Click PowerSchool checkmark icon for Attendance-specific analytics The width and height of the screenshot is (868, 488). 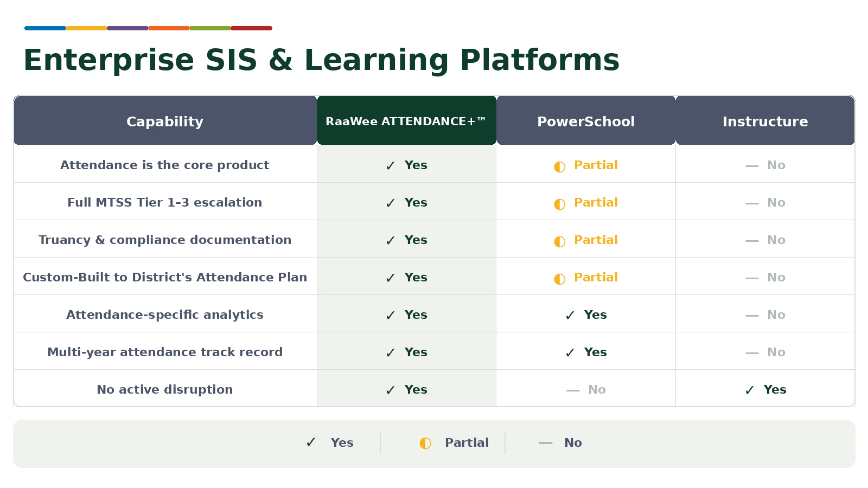(570, 316)
